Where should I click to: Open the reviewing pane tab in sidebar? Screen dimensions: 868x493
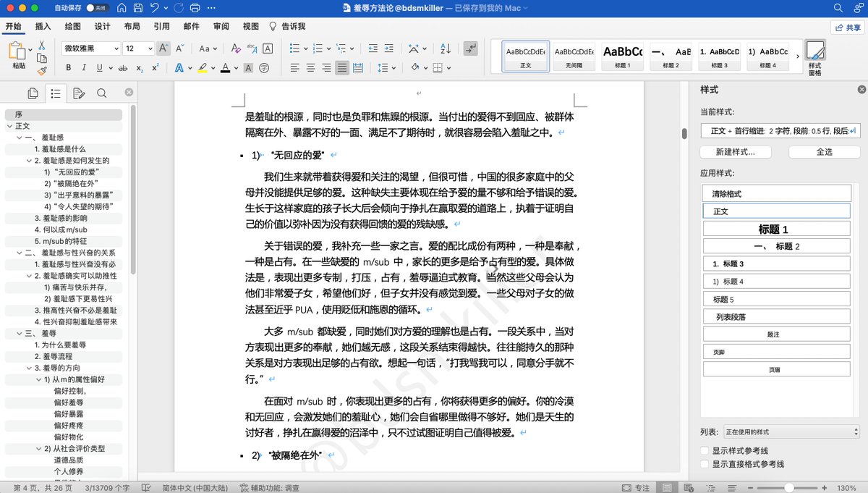[x=79, y=93]
